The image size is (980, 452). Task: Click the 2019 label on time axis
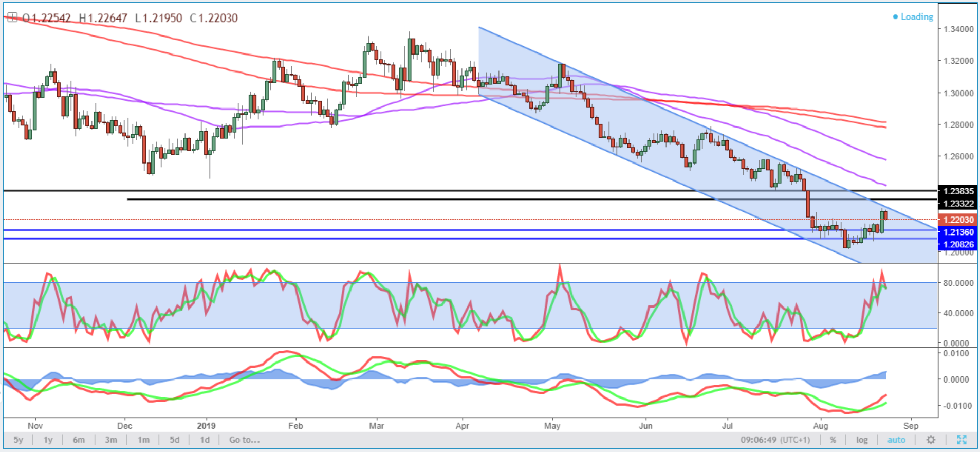point(206,426)
